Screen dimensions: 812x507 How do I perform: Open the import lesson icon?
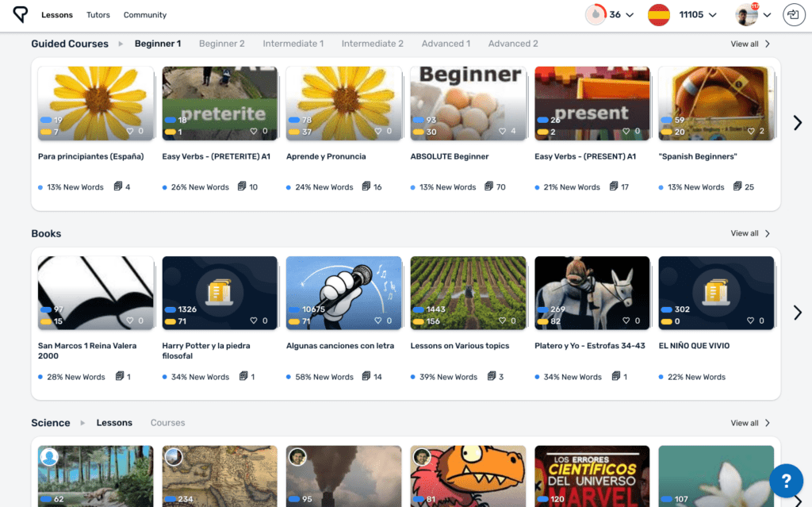(x=793, y=14)
